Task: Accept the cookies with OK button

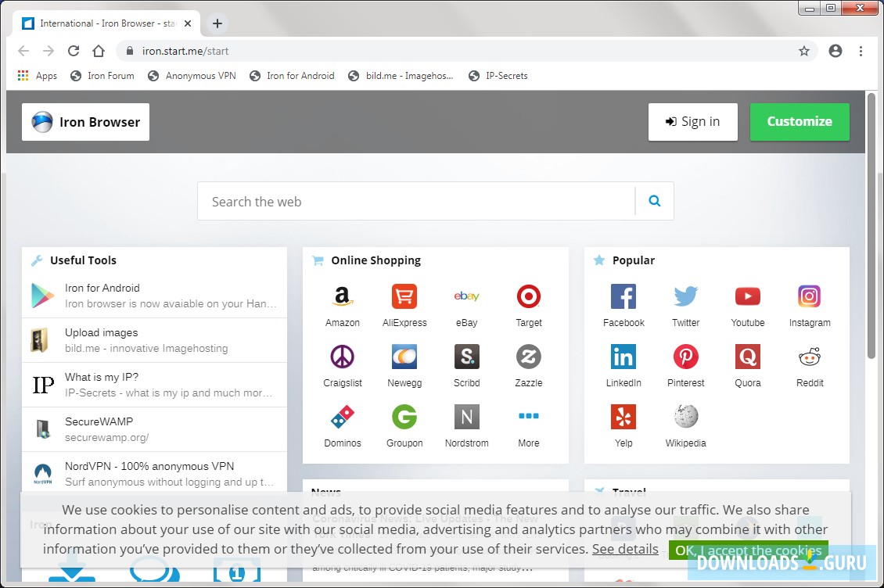Action: pos(748,550)
